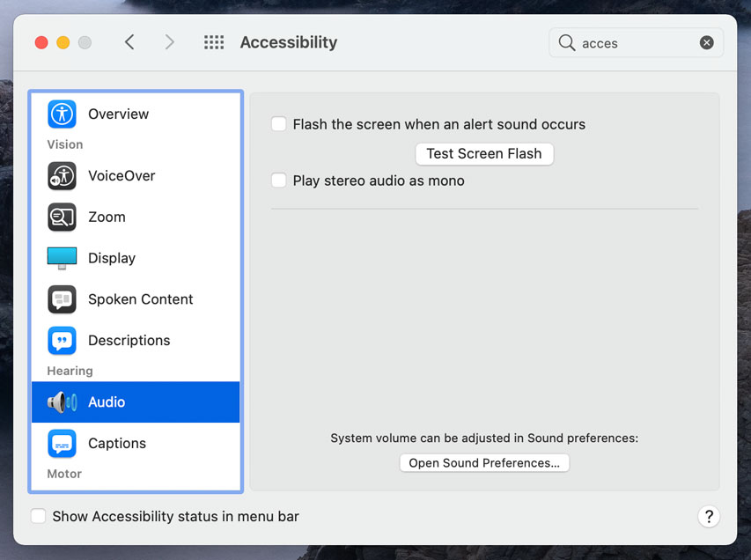Enable playing stereo audio as mono
The width and height of the screenshot is (751, 560).
pyautogui.click(x=278, y=181)
